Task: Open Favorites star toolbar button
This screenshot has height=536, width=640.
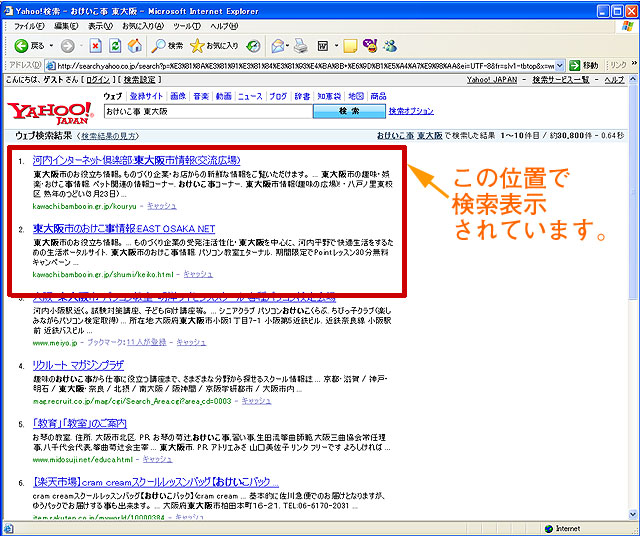Action: pyautogui.click(x=214, y=46)
